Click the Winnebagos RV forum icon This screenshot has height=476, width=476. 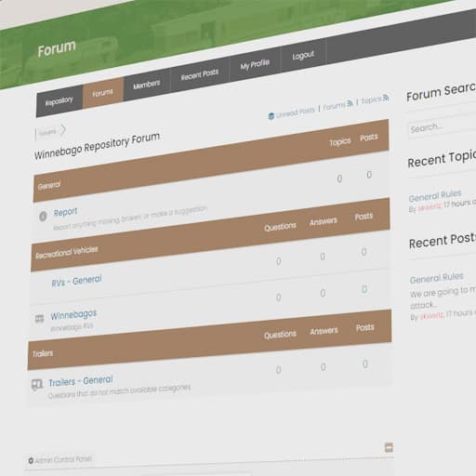(39, 319)
